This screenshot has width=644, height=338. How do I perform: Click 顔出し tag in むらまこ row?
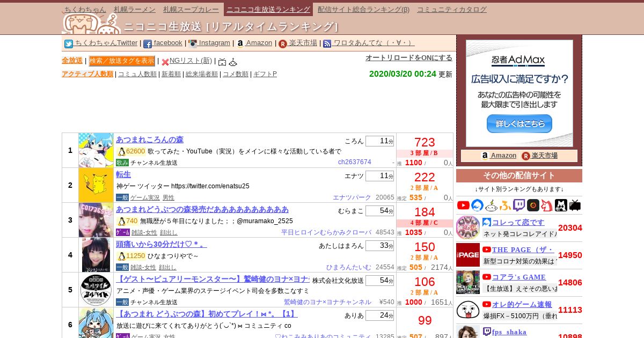coord(168,232)
